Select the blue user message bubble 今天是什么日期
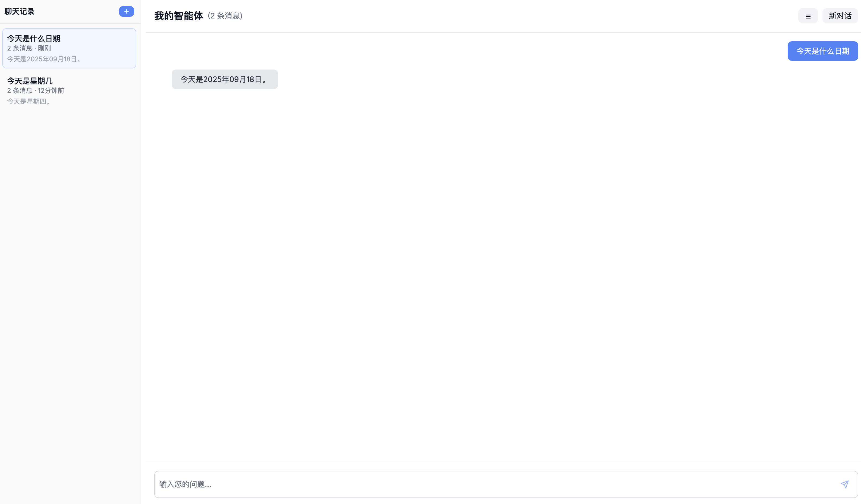Image resolution: width=861 pixels, height=504 pixels. click(823, 51)
